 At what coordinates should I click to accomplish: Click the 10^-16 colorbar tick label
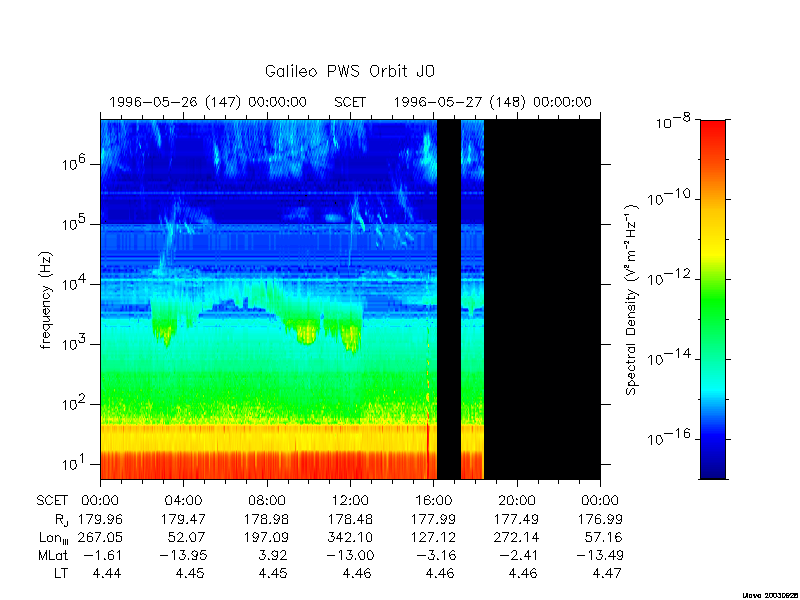[670, 437]
